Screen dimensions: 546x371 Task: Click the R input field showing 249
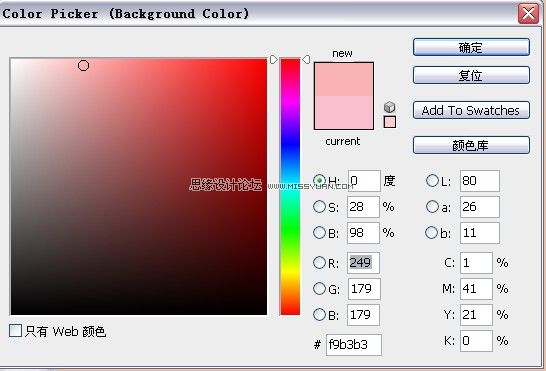point(363,263)
